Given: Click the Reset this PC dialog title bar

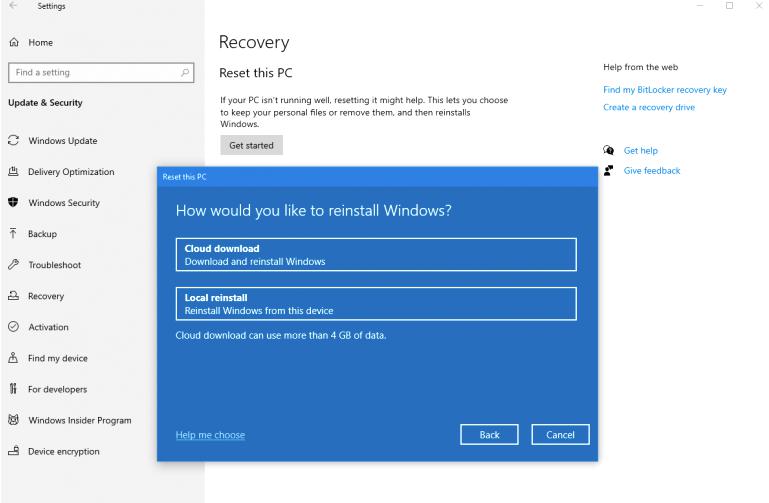Looking at the screenshot, I should (377, 176).
